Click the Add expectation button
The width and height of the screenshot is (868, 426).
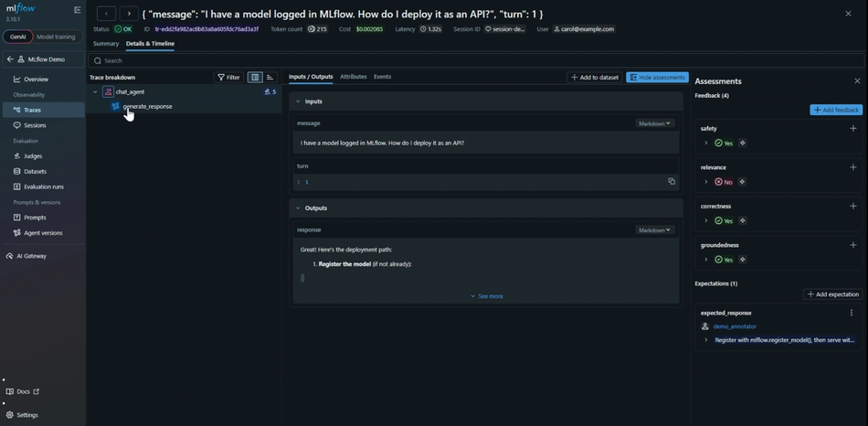(x=832, y=294)
